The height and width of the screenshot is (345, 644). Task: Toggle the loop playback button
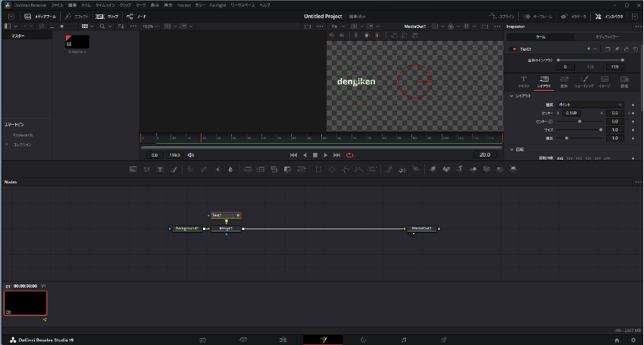349,155
